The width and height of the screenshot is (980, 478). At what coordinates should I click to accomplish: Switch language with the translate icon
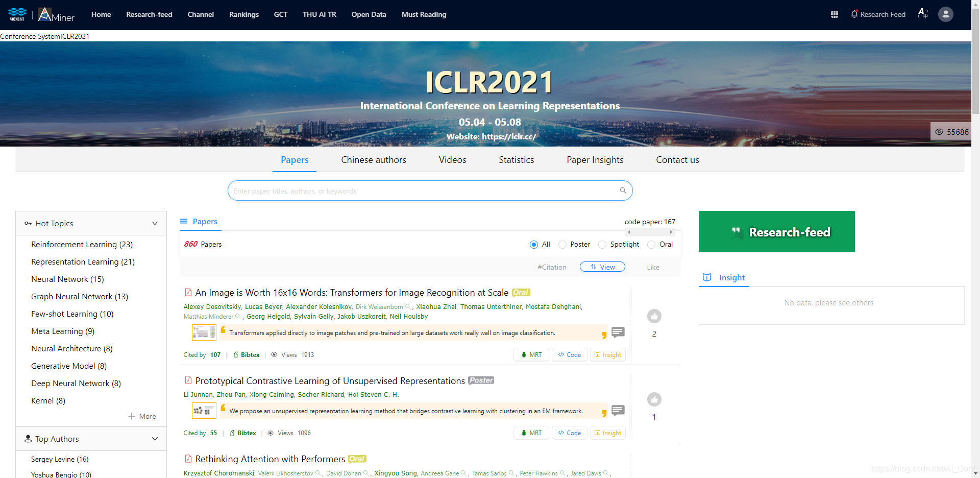pos(923,14)
